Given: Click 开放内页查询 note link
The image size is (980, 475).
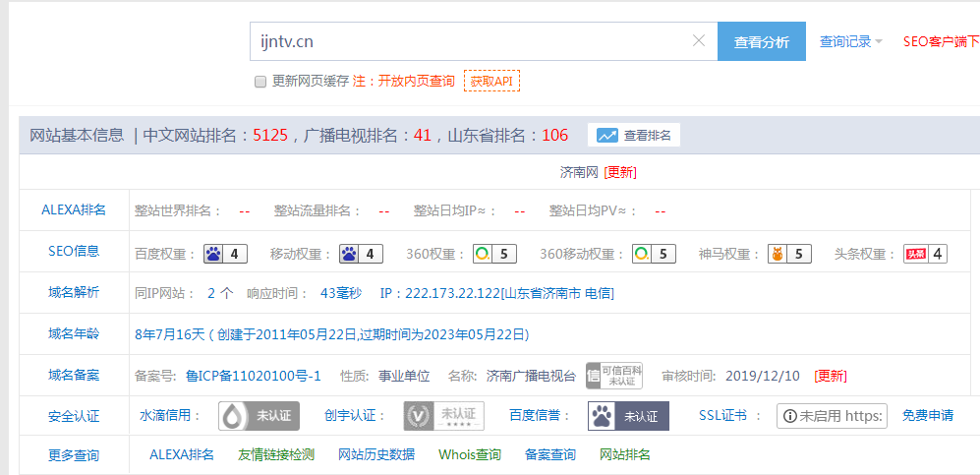Looking at the screenshot, I should click(416, 82).
